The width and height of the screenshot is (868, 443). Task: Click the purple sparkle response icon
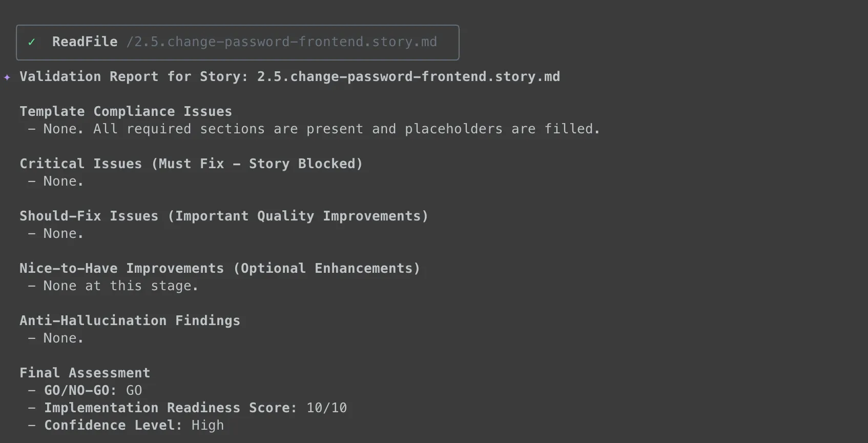[x=7, y=77]
